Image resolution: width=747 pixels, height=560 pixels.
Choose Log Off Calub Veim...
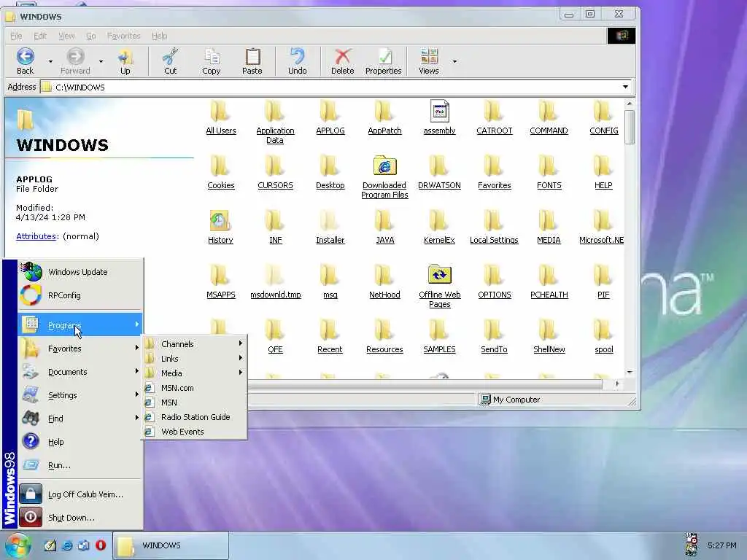click(80, 494)
